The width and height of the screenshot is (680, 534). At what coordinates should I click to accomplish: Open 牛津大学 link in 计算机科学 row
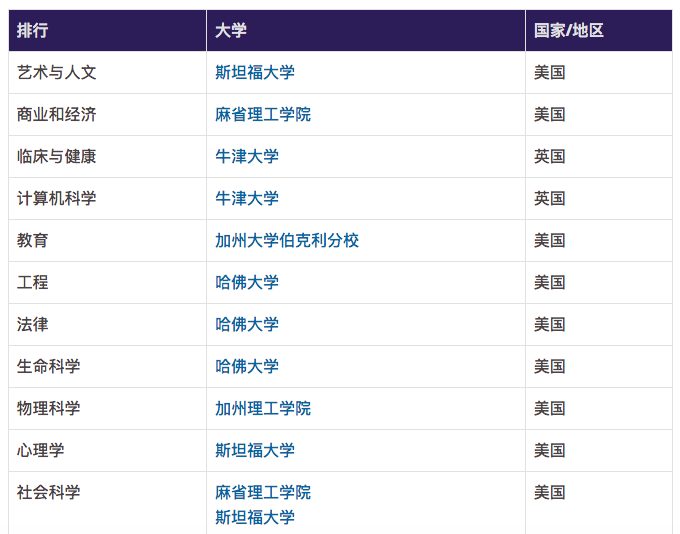[247, 199]
